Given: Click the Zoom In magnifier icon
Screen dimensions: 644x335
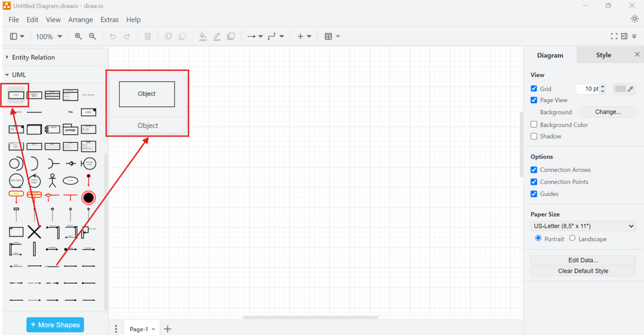Looking at the screenshot, I should tap(78, 37).
